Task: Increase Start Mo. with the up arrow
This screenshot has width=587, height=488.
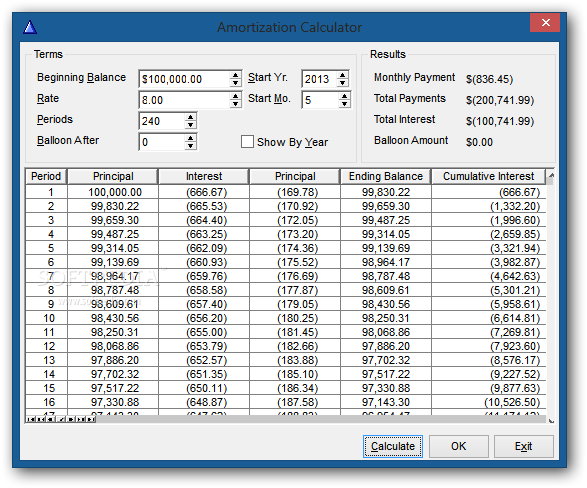Action: tap(344, 96)
